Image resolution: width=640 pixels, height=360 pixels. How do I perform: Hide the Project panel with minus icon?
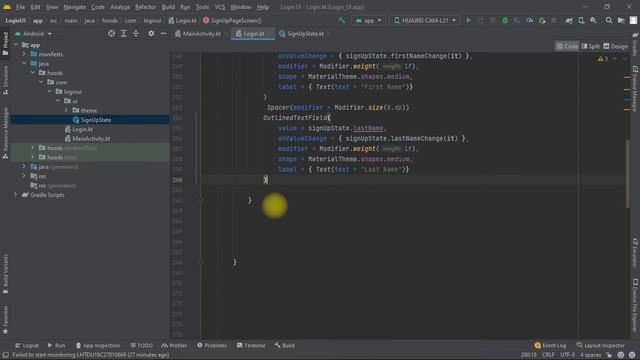coord(163,33)
